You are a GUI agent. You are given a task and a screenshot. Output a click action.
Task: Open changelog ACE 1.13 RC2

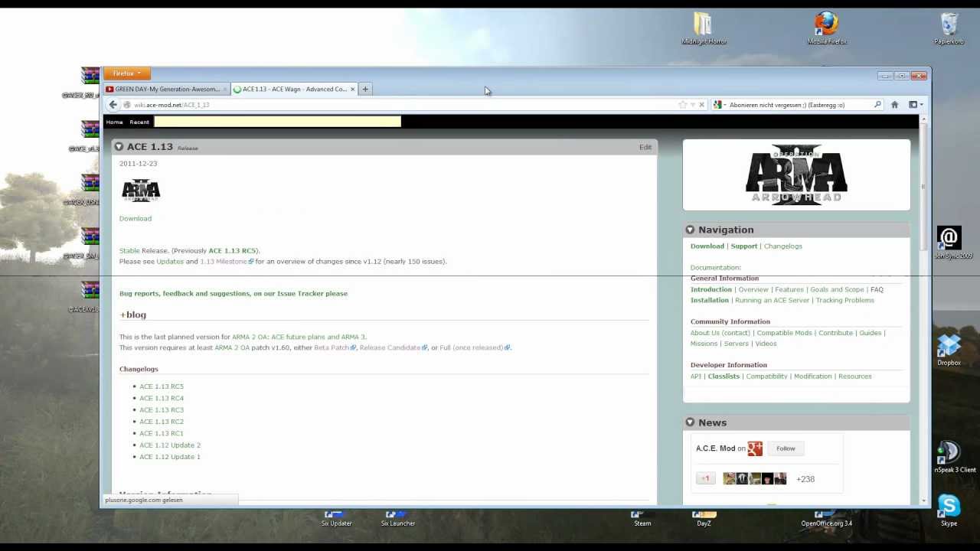[x=162, y=422]
